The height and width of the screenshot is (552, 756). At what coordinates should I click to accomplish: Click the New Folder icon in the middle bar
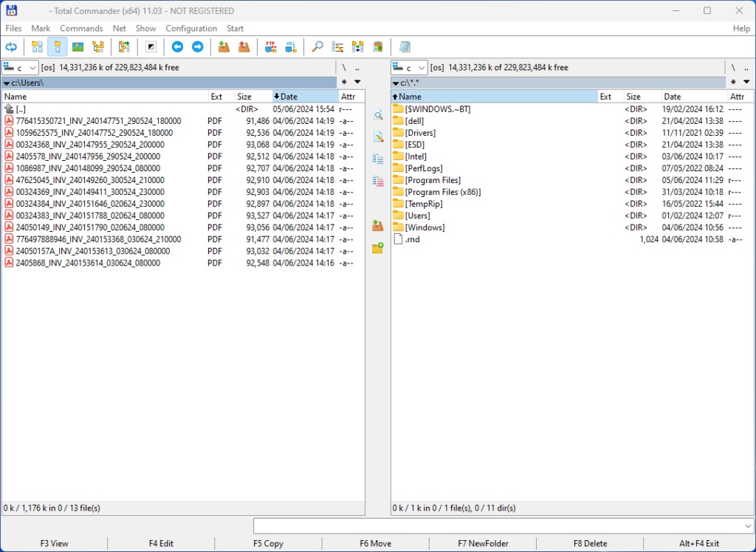click(x=378, y=248)
